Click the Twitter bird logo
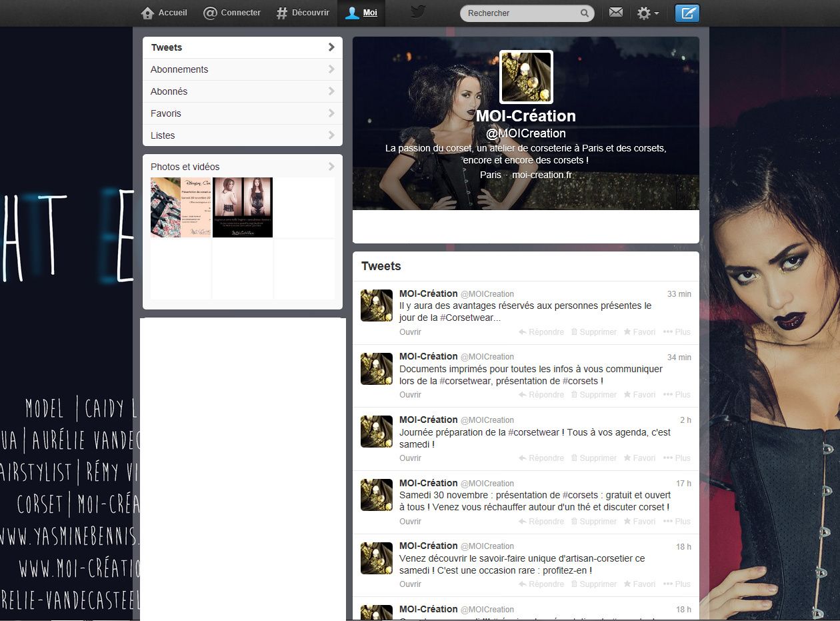This screenshot has height=621, width=840. [418, 12]
